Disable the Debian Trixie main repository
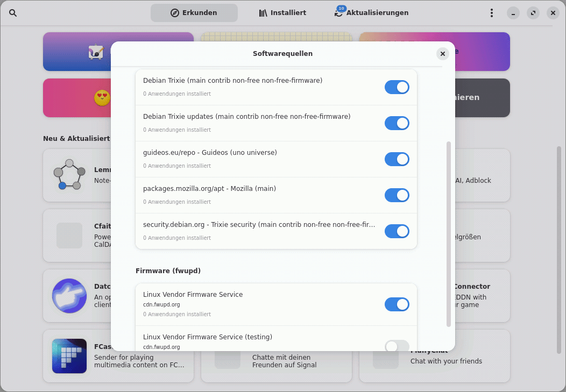 click(397, 87)
